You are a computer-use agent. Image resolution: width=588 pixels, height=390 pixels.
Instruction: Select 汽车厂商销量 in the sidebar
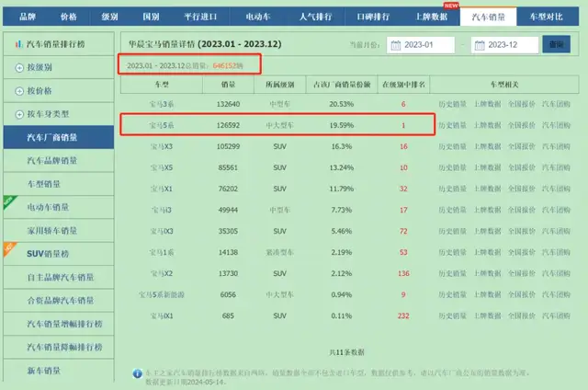[x=59, y=137]
